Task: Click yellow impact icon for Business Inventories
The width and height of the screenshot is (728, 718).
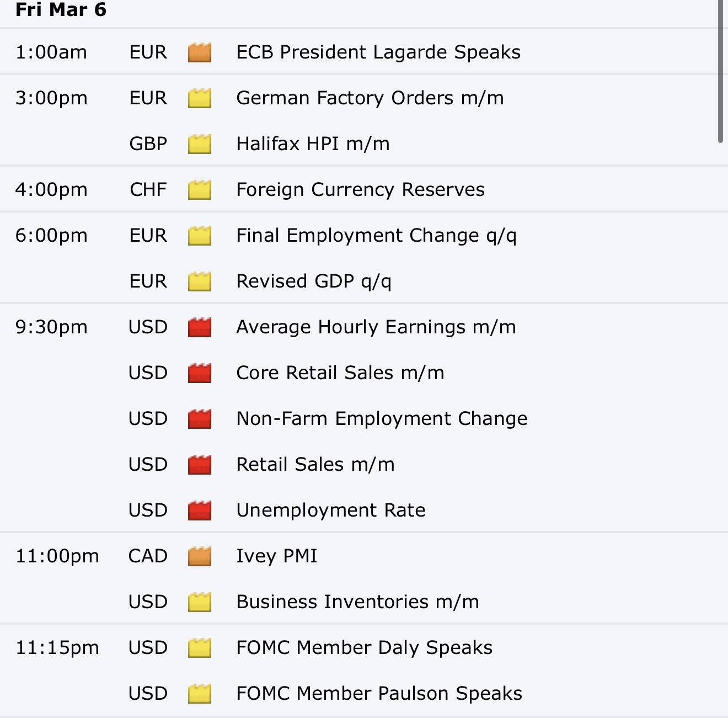Action: [200, 602]
